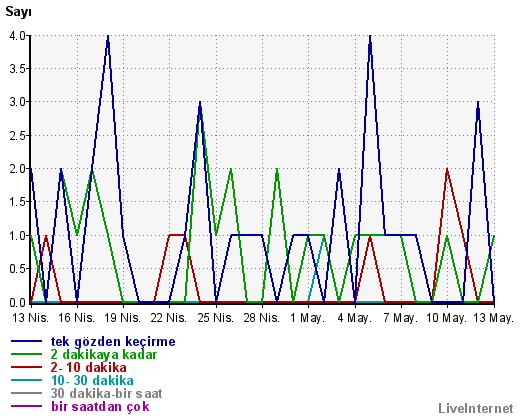Click the '2 dakikaya kadar' legend label
Image resolution: width=520 pixels, height=418 pixels.
(104, 355)
